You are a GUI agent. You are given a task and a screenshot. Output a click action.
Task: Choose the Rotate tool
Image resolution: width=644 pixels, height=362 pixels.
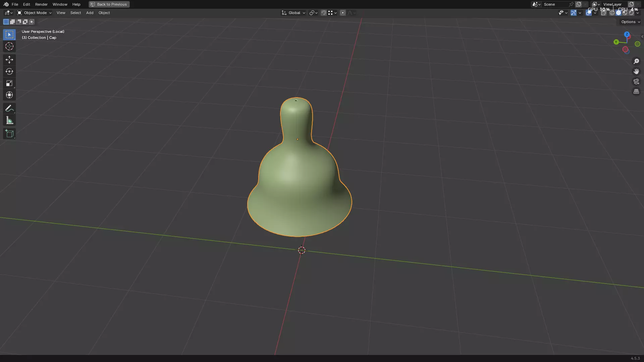[9, 71]
